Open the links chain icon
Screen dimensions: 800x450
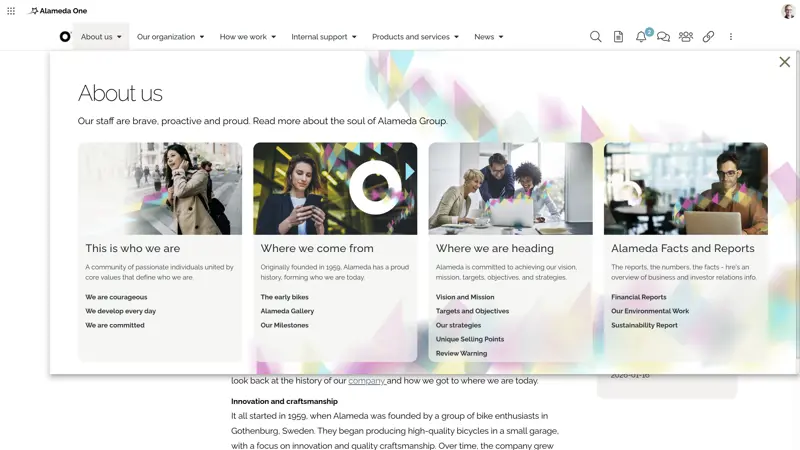point(708,37)
